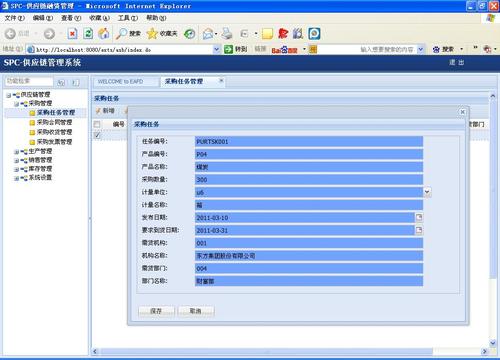Click the Print printer icon
500x360 pixels.
[227, 33]
